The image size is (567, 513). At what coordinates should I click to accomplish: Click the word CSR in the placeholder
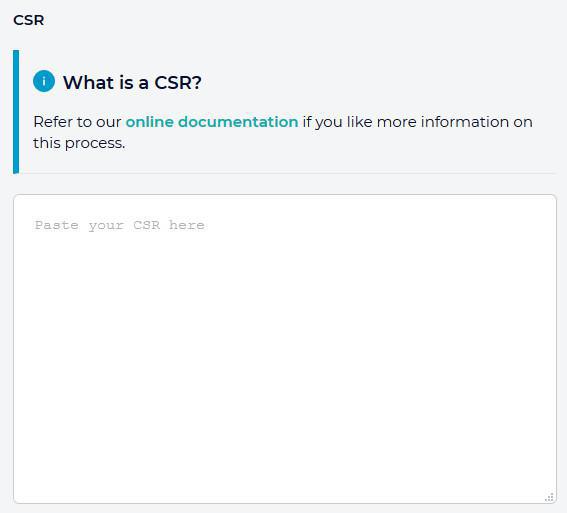147,225
